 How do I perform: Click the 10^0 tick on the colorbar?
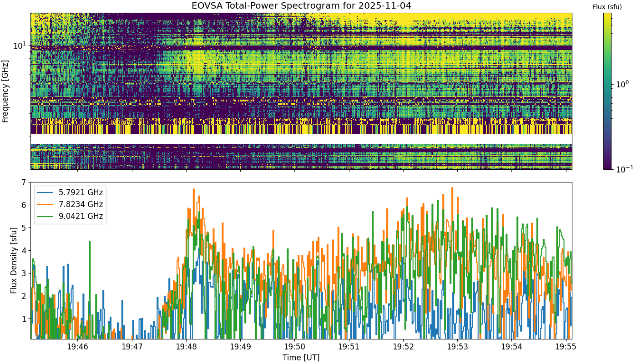click(622, 84)
